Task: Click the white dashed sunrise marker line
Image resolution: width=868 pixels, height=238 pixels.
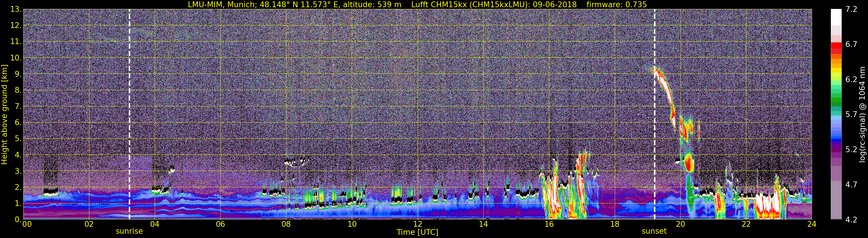Action: click(129, 114)
